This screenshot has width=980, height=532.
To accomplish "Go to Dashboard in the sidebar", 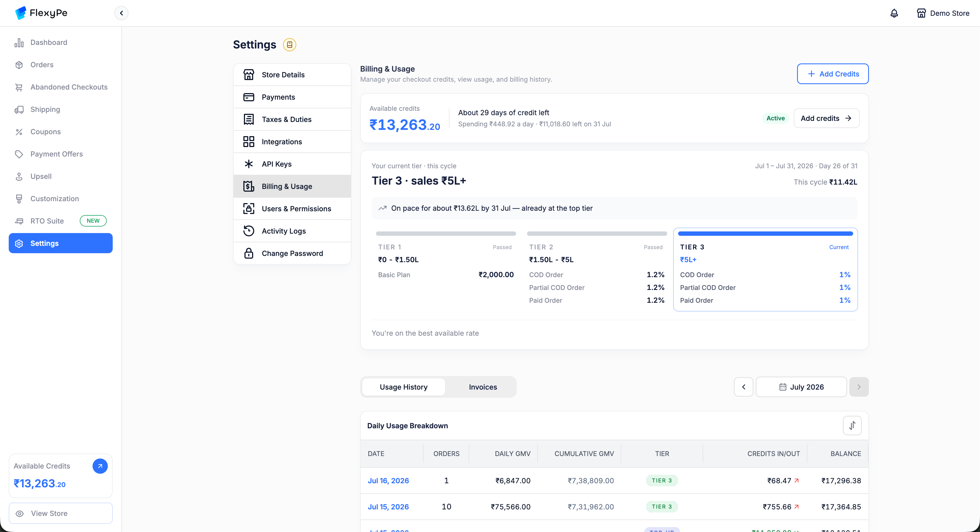I will (x=60, y=42).
